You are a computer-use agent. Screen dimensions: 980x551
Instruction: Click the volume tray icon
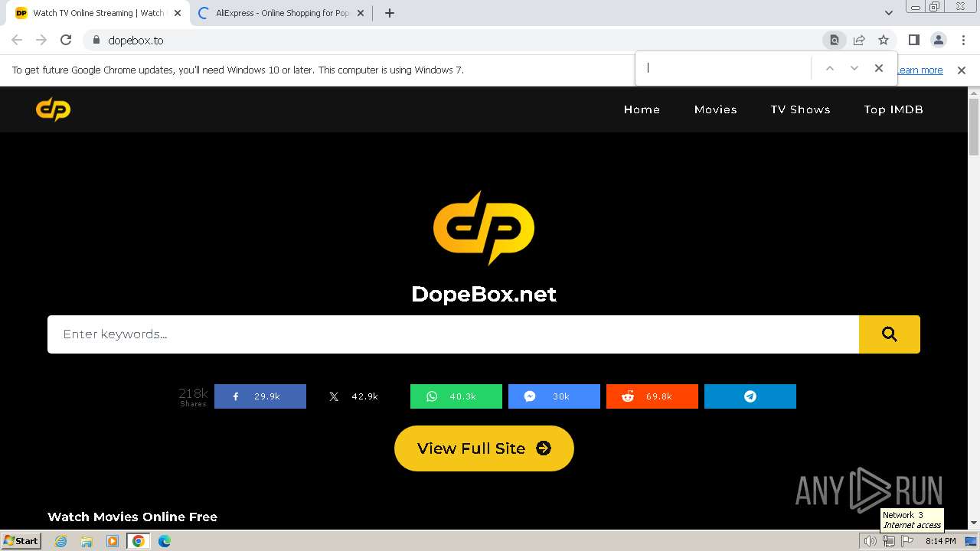point(871,541)
